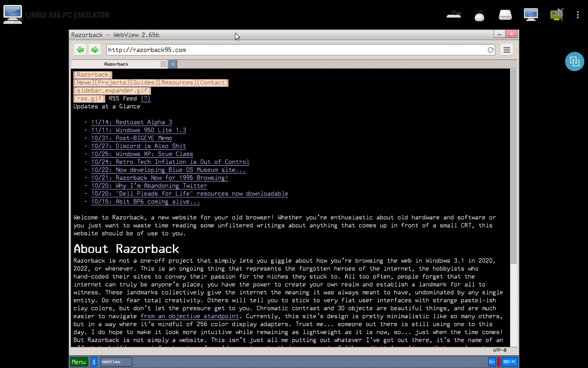The height and width of the screenshot is (368, 588).
Task: Open the 10/27 Discord update link
Action: (x=139, y=146)
